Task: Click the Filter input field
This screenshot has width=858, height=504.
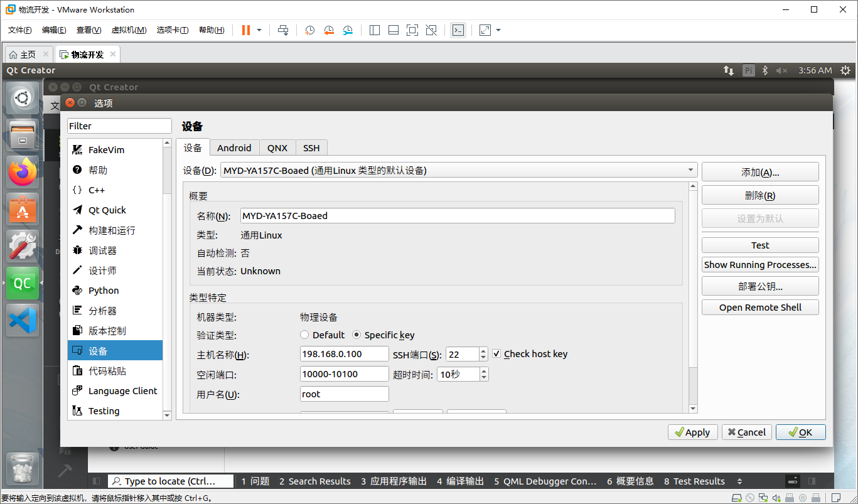Action: coord(119,126)
